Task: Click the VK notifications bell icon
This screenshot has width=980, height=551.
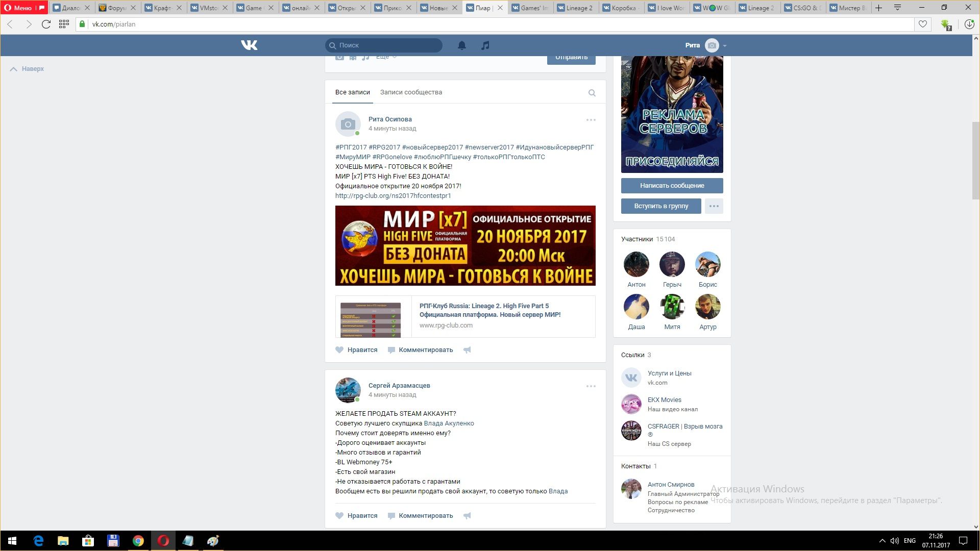Action: tap(461, 45)
